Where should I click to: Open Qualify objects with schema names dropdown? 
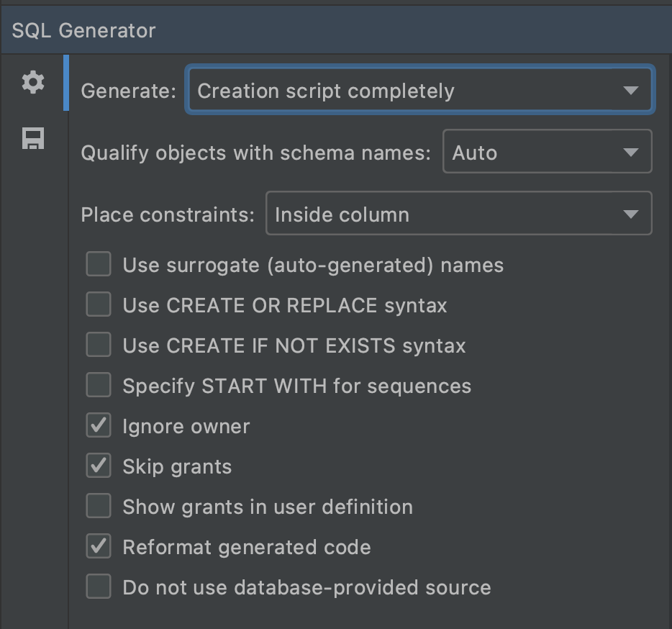click(x=547, y=152)
